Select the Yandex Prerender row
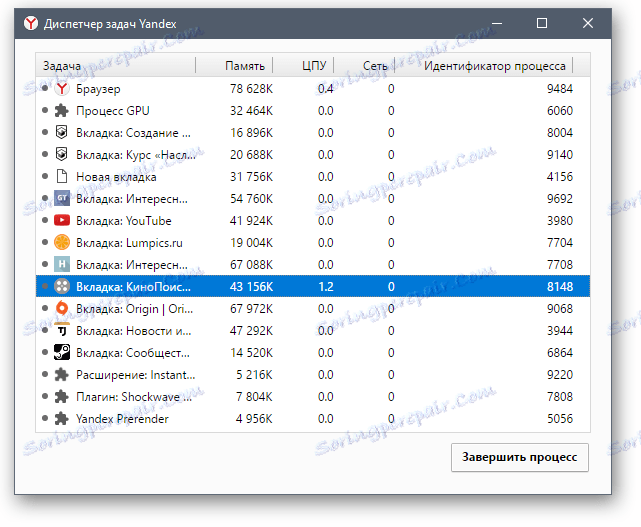This screenshot has width=641, height=527. coord(313,419)
